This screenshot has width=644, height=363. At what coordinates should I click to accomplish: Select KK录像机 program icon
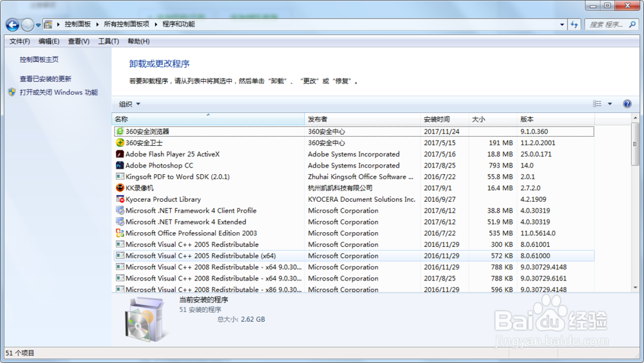pos(120,188)
